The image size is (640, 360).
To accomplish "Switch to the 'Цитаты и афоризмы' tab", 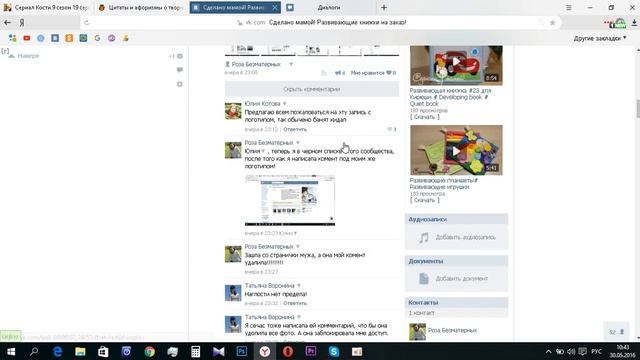I will coord(142,7).
